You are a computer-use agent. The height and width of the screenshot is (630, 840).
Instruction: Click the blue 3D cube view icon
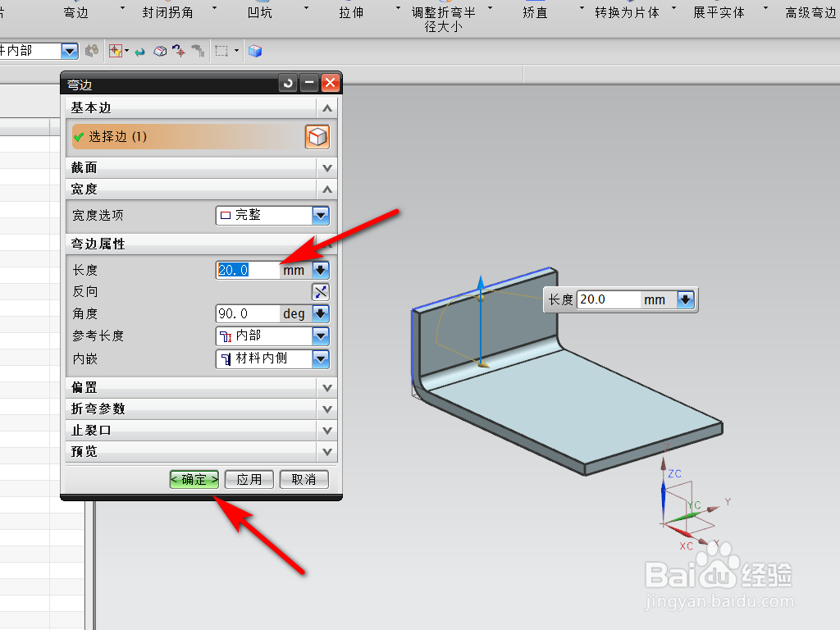click(x=255, y=52)
